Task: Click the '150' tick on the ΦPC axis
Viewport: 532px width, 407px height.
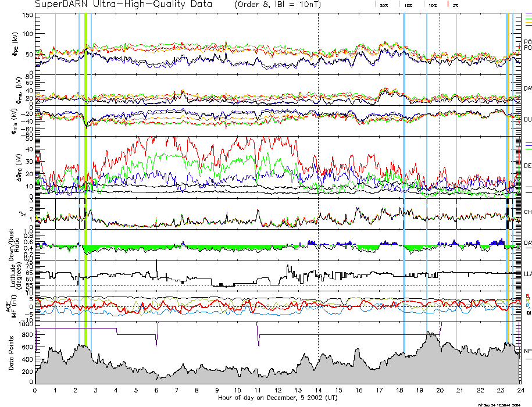Action: tap(27, 15)
